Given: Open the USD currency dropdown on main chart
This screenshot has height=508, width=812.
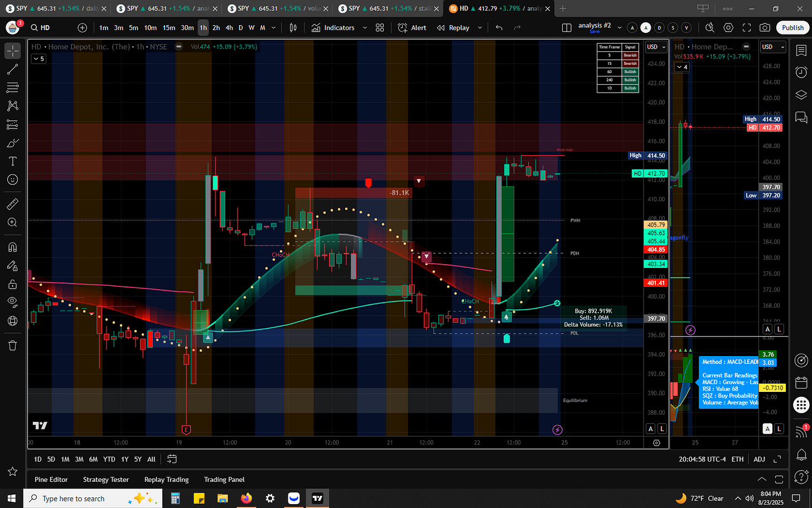Looking at the screenshot, I should tap(656, 47).
